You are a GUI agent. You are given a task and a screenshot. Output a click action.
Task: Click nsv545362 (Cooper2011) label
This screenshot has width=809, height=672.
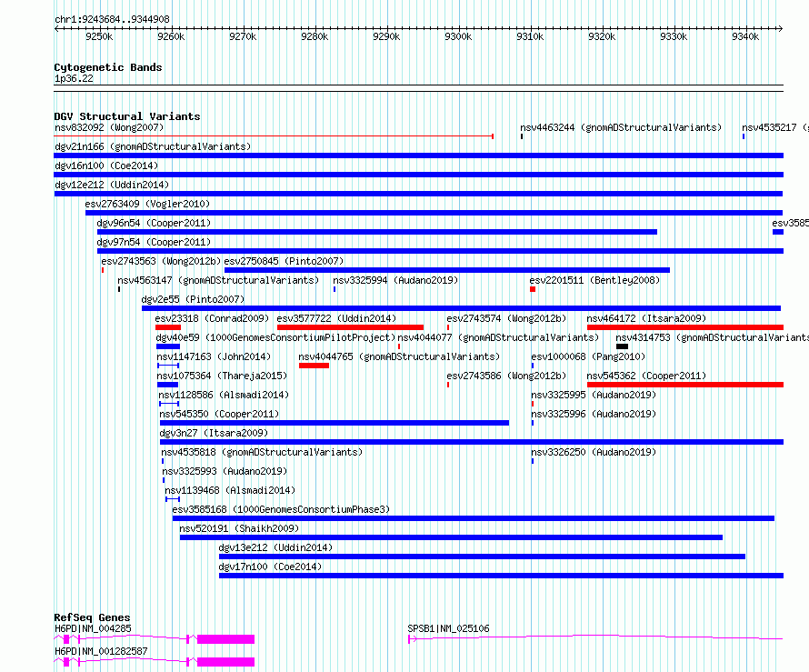pos(646,376)
